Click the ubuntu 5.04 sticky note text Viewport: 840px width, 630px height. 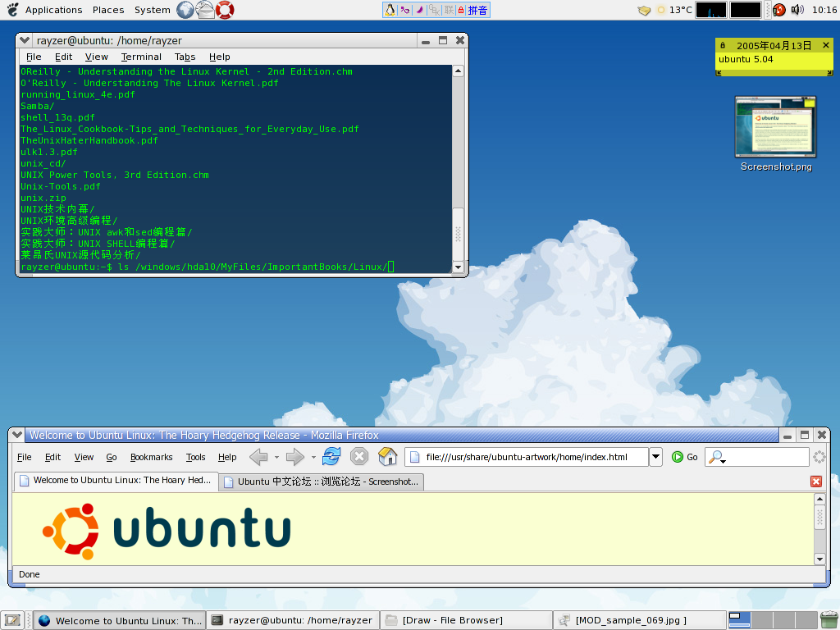(745, 59)
